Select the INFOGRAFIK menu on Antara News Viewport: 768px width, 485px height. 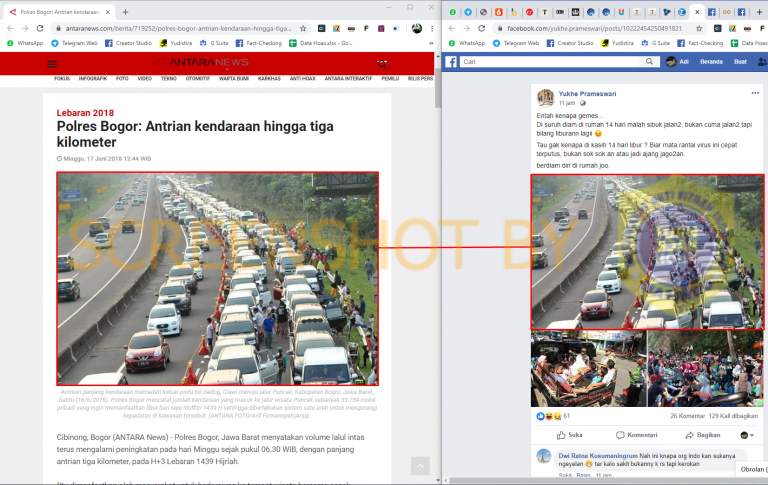point(93,78)
